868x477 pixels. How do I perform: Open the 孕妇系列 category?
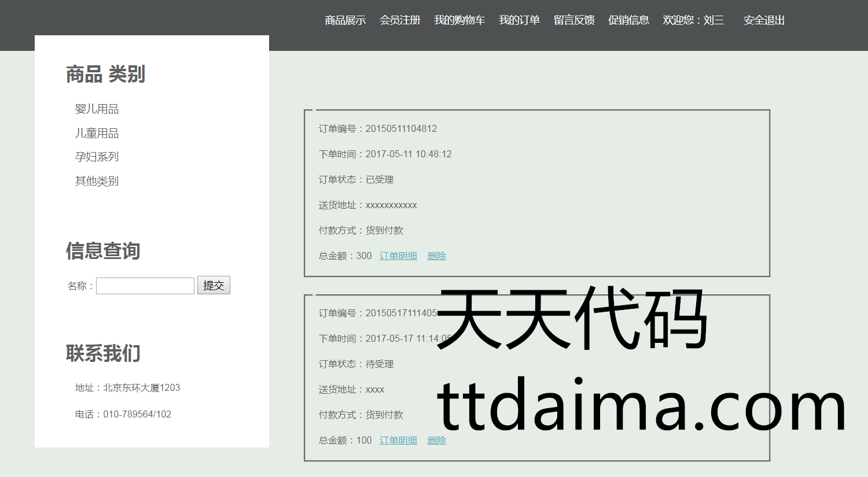coord(97,157)
